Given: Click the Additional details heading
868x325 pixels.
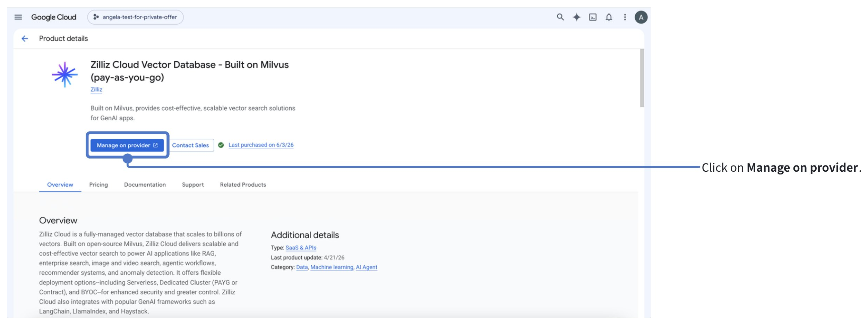Looking at the screenshot, I should [305, 235].
